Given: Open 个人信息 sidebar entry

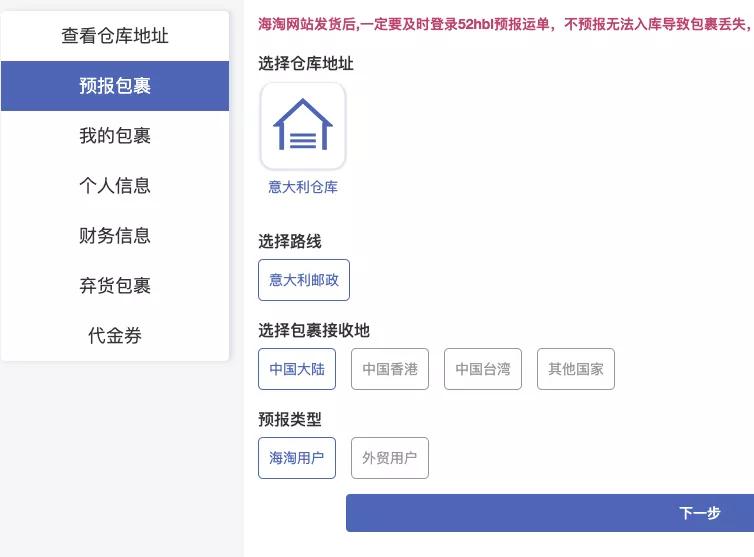Looking at the screenshot, I should pos(115,186).
